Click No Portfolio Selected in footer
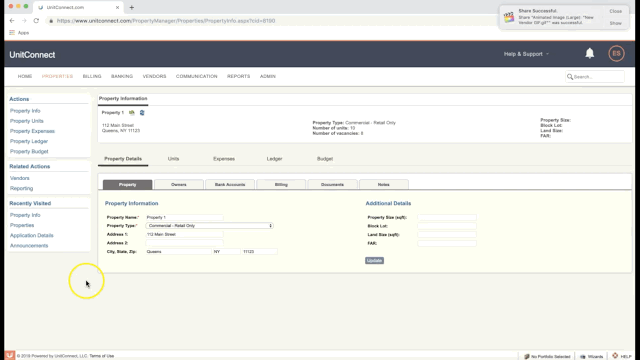The image size is (640, 360). coord(547,356)
